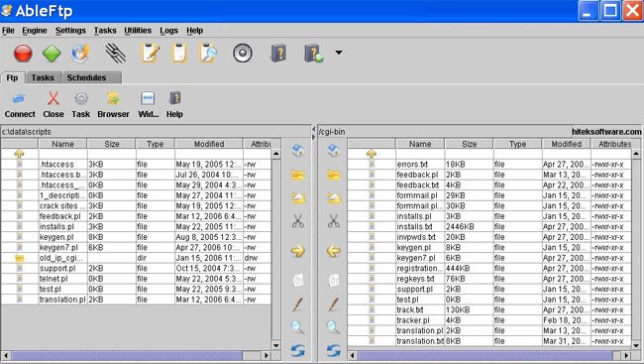
Task: Click the Connect icon in Ftp toolbar
Action: [x=19, y=99]
